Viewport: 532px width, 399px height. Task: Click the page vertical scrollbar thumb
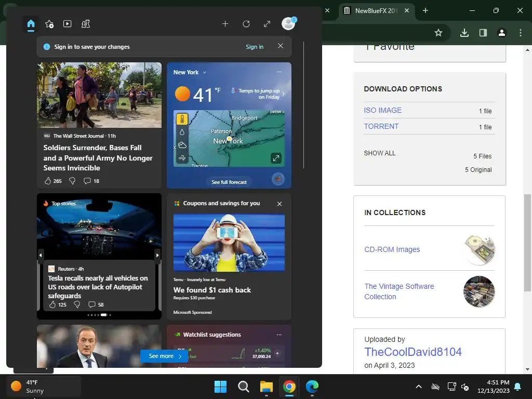pos(527,243)
